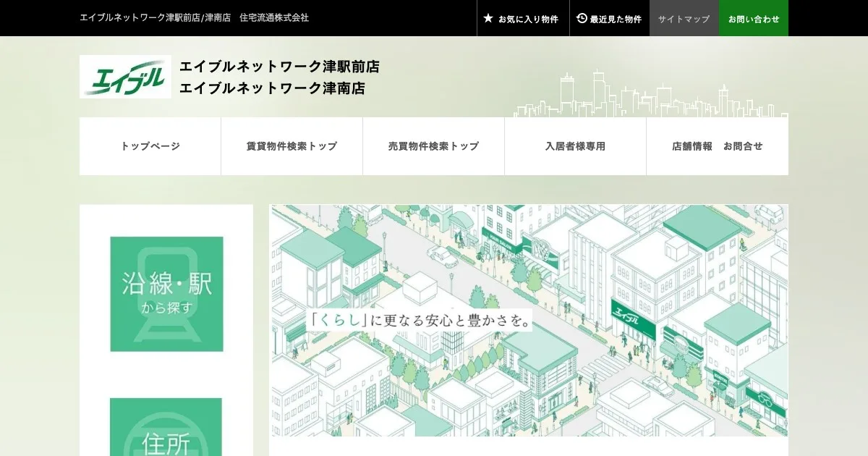Viewport: 868px width, 456px height.
Task: Click the header text 住宅流通株式会社
Action: (274, 17)
